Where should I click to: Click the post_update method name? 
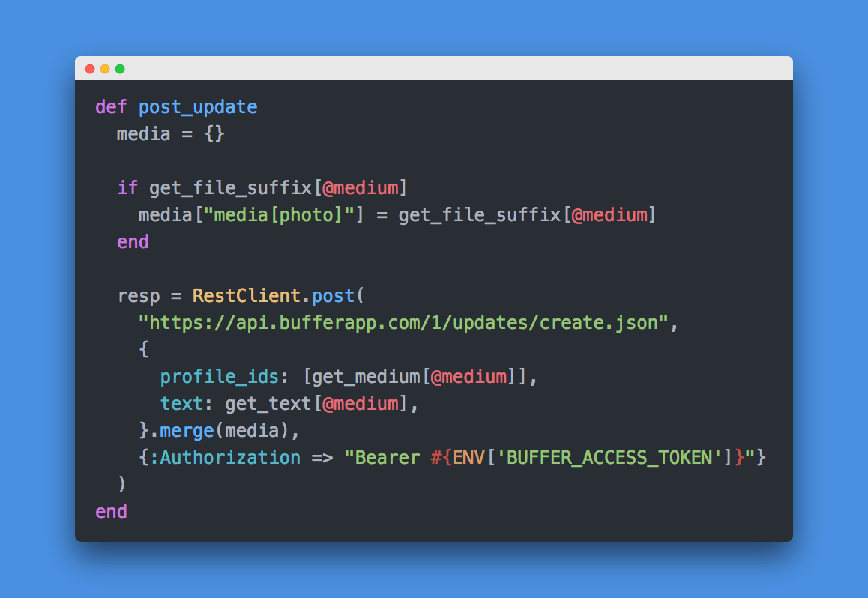point(198,106)
